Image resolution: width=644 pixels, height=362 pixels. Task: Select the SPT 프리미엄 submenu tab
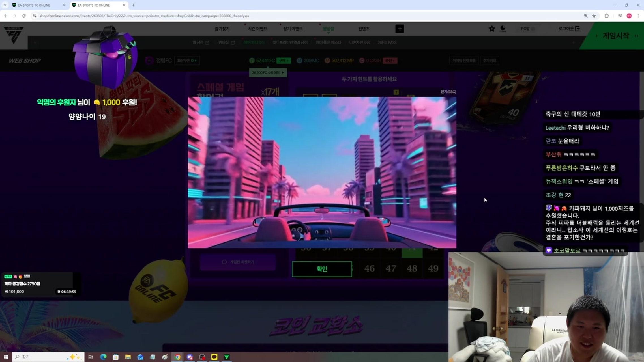[290, 42]
